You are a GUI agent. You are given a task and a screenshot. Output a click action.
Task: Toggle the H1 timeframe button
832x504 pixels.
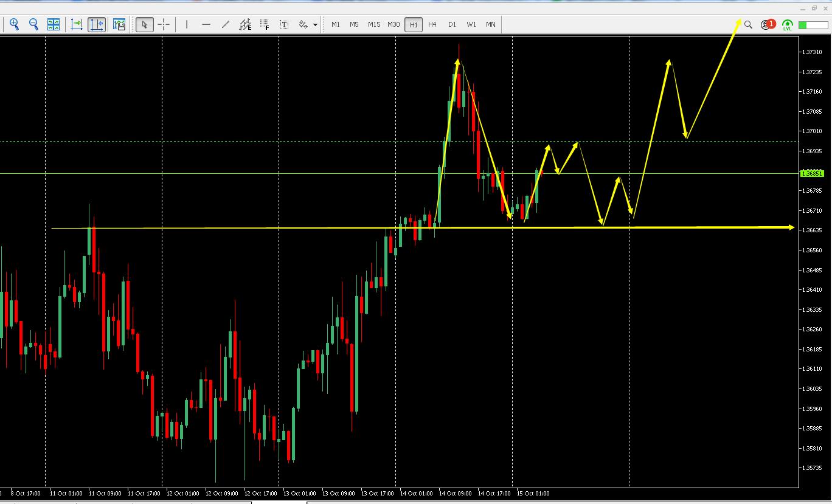414,24
